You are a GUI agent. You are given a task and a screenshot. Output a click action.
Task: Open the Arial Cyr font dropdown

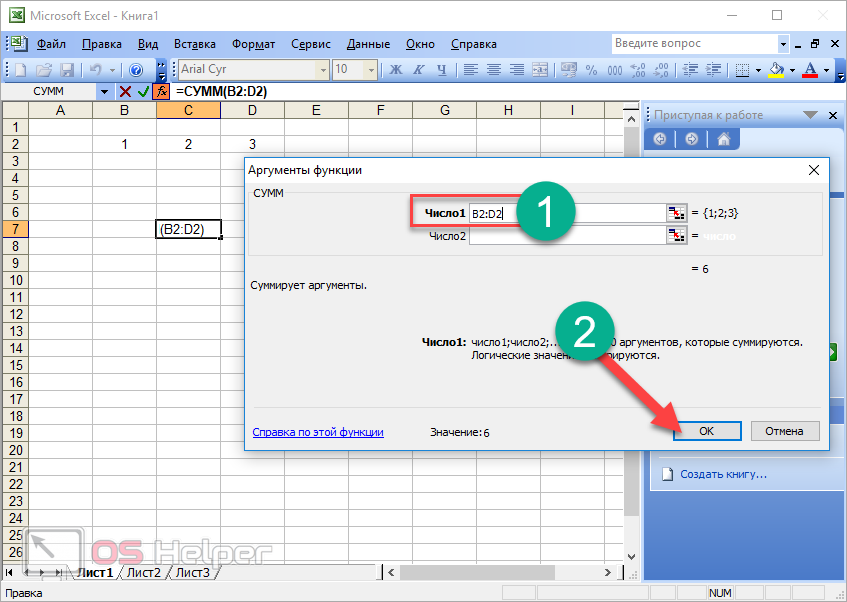[x=322, y=70]
